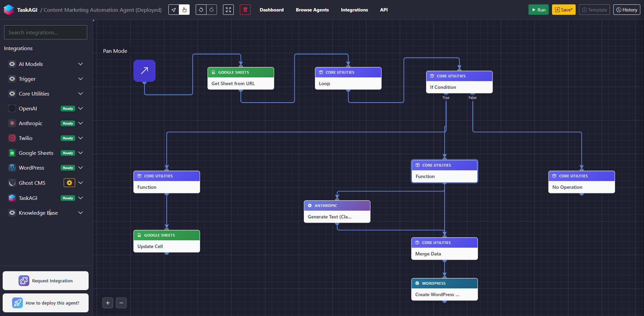Focus the Search integrations field
The image size is (644, 316).
coord(45,32)
